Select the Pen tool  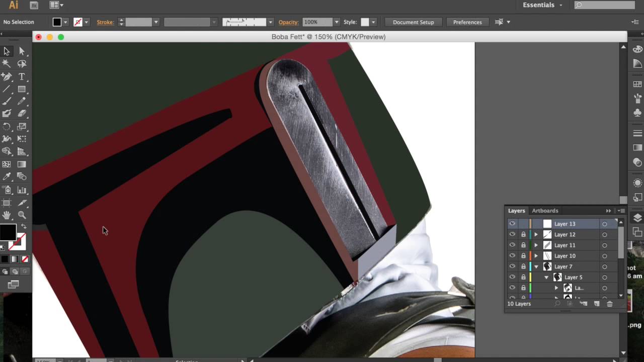(7, 76)
